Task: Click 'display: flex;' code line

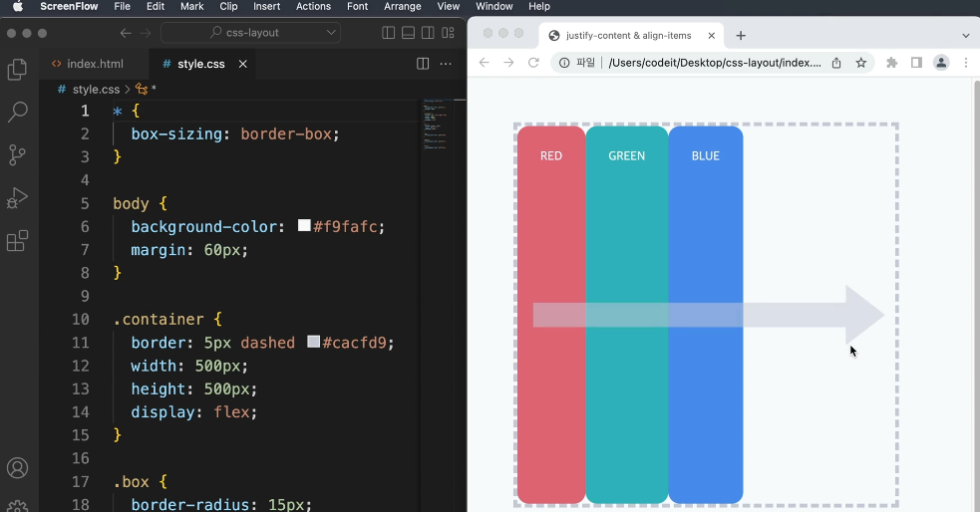Action: [193, 412]
